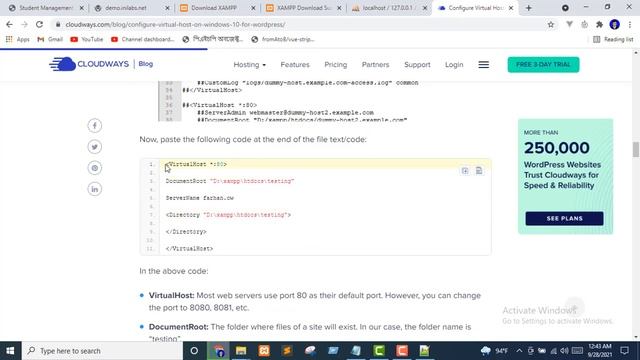
Task: Open Chrome profile avatar
Action: tap(614, 24)
